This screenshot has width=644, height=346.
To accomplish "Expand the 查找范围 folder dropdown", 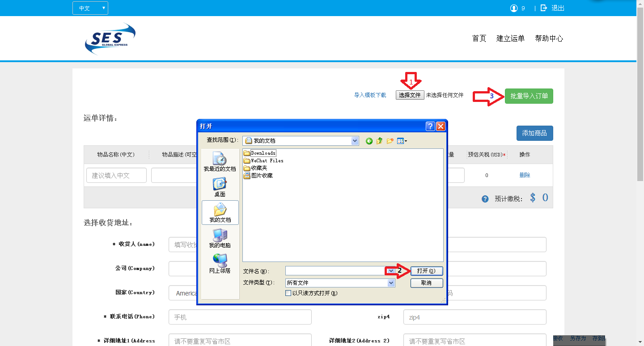I will click(355, 141).
